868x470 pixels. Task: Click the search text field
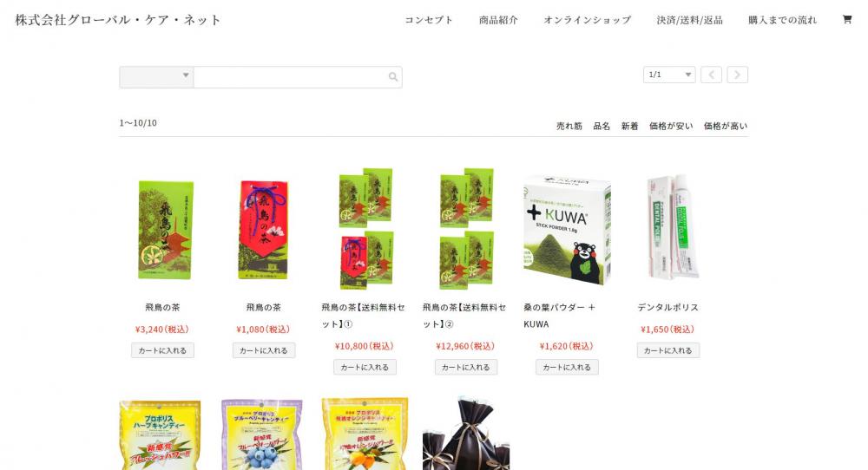(290, 77)
